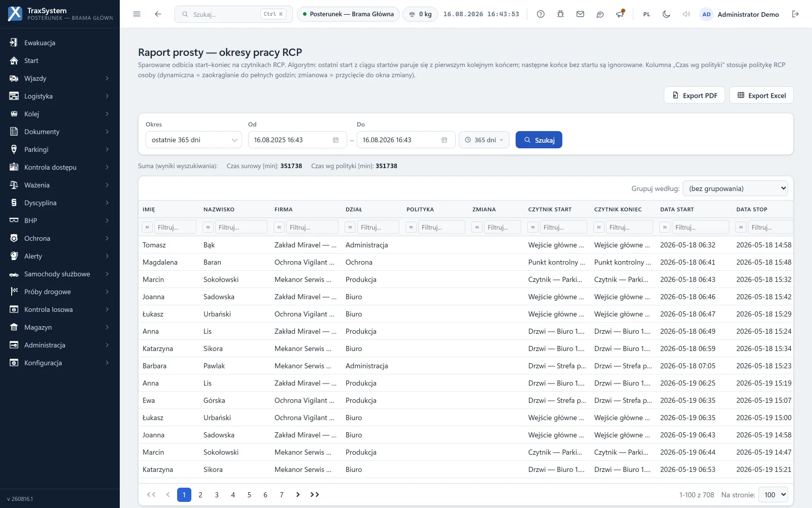This screenshot has width=812, height=508.
Task: Open calendar icon in the Od field
Action: coord(335,140)
